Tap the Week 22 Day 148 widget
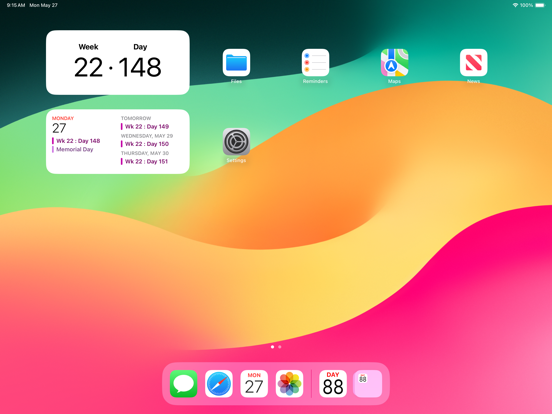The image size is (552, 414). 118,62
